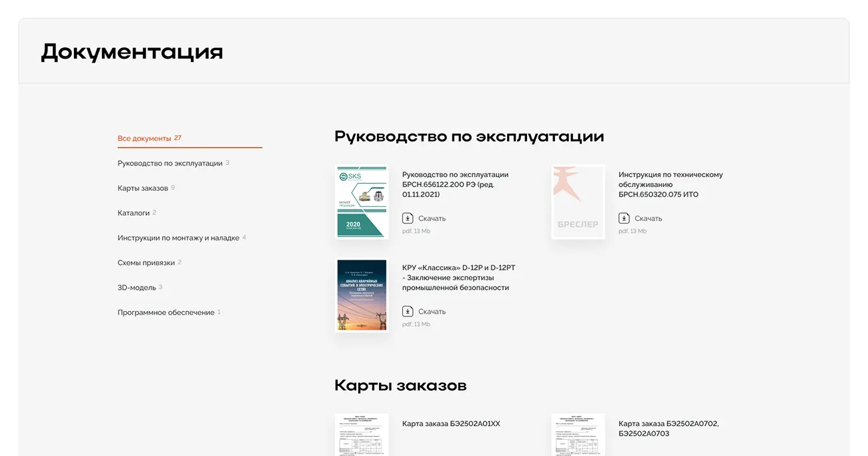Select Инструкции по монтажу и наладке category

click(178, 238)
